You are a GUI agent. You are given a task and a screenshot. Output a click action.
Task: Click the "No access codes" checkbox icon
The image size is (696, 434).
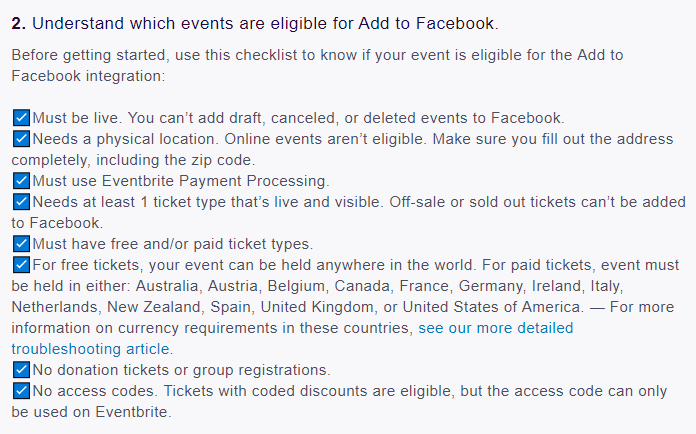click(21, 391)
